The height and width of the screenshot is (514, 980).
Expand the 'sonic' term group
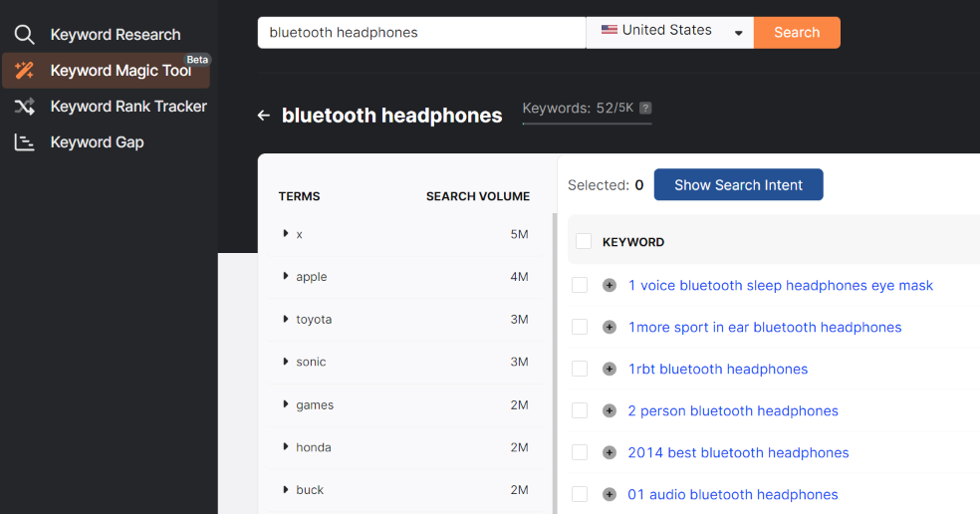point(286,362)
